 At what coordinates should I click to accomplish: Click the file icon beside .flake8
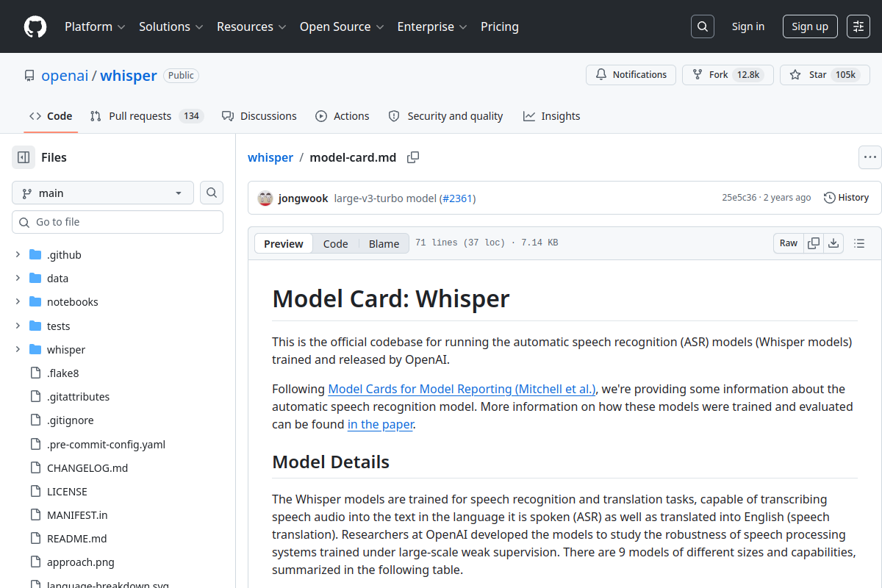35,373
